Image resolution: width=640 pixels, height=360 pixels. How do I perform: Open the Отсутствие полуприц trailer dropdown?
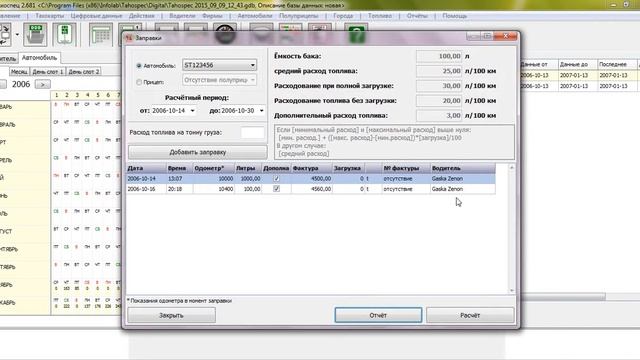tap(253, 80)
